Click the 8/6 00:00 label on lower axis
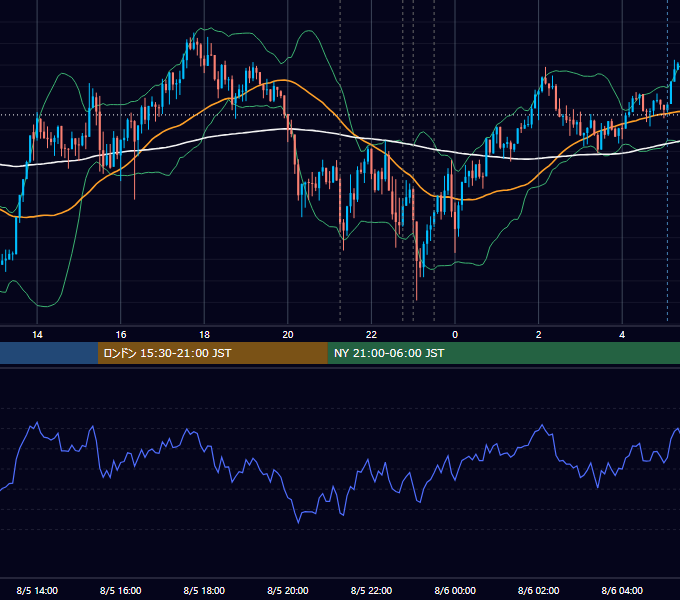680x600 pixels. coord(455,590)
